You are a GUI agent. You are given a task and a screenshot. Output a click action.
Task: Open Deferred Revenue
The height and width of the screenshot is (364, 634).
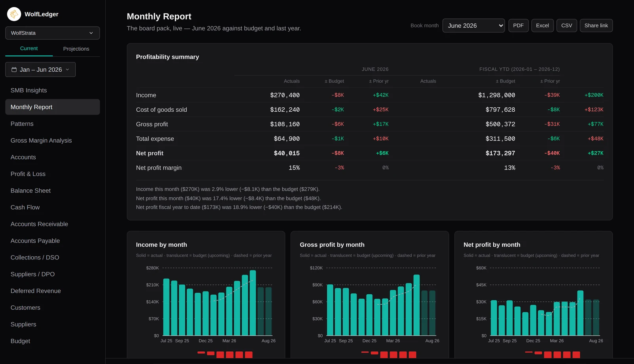coord(52,291)
